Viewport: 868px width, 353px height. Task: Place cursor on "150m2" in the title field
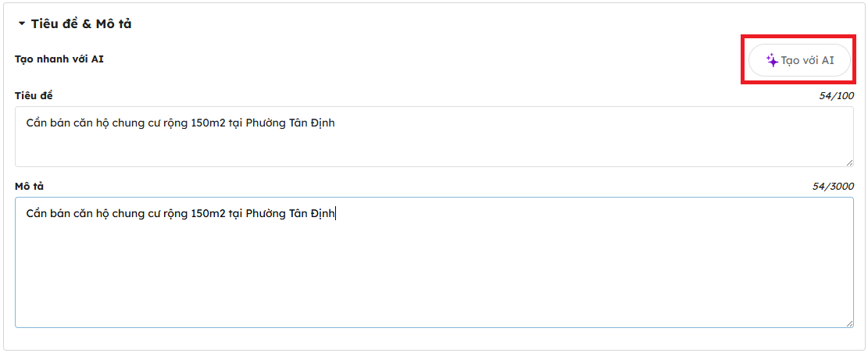tap(208, 123)
